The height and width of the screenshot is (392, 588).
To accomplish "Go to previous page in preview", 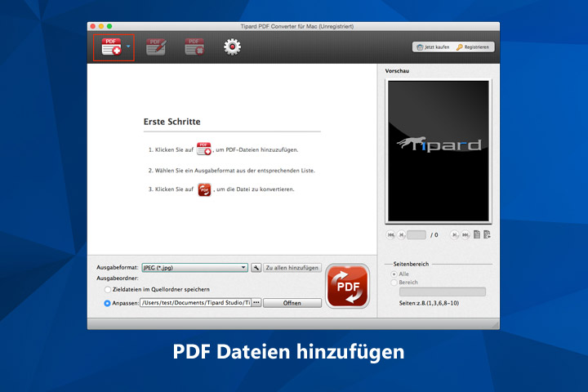I will pos(401,235).
